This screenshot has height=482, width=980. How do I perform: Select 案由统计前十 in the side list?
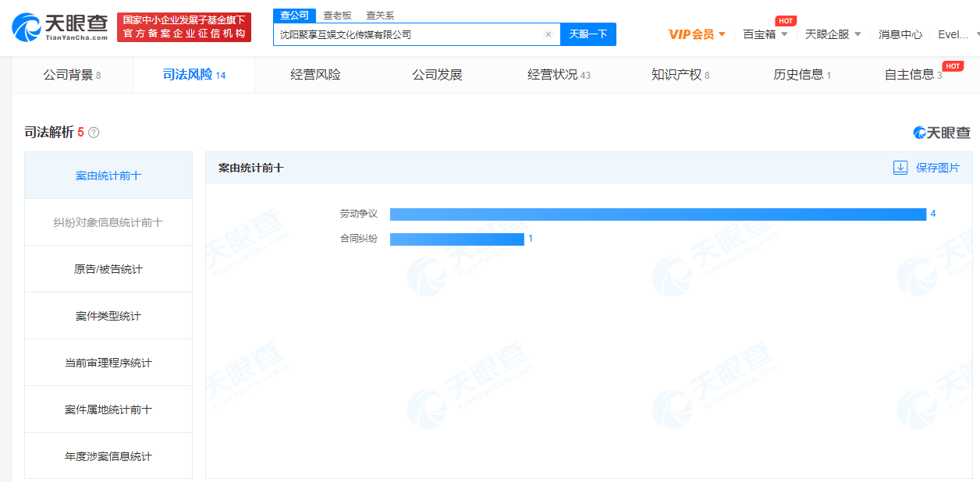coord(108,175)
